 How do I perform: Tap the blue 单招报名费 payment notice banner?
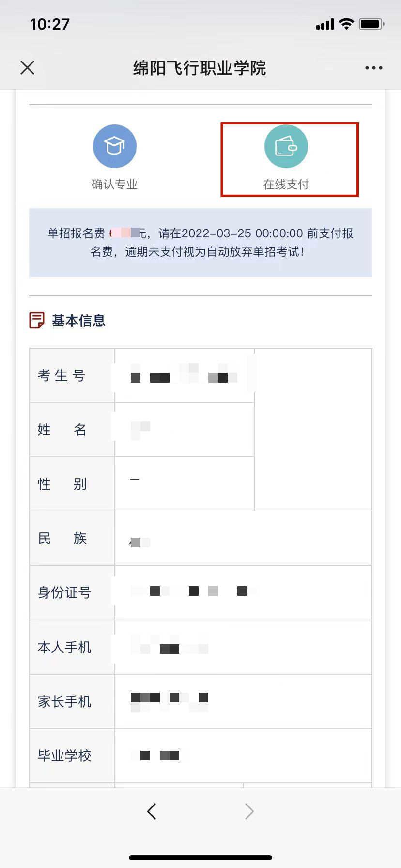200,243
